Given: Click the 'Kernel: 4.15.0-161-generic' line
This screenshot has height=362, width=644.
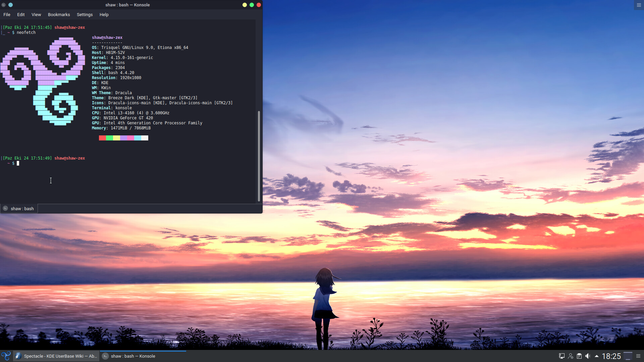Looking at the screenshot, I should point(122,58).
